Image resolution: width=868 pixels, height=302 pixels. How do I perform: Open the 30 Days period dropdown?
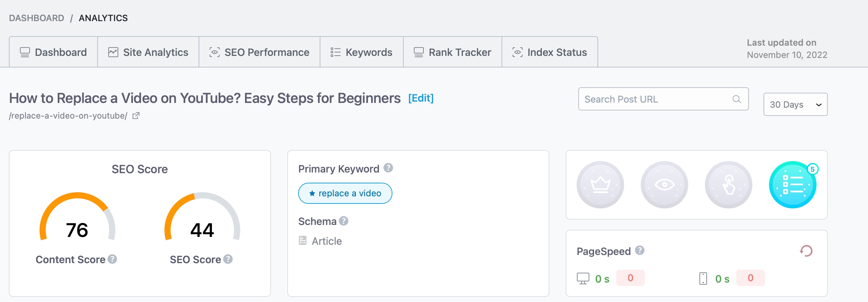coord(795,104)
